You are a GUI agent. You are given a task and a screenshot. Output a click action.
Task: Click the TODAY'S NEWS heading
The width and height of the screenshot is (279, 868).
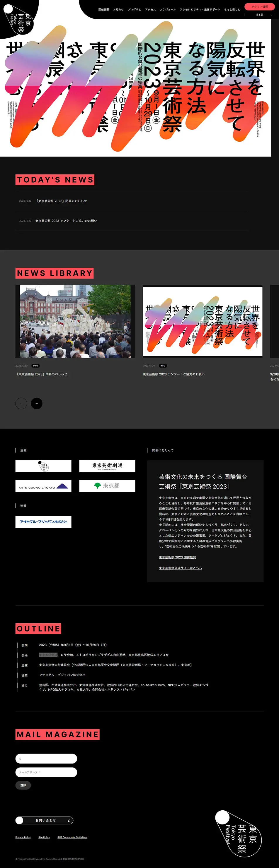[x=55, y=180]
